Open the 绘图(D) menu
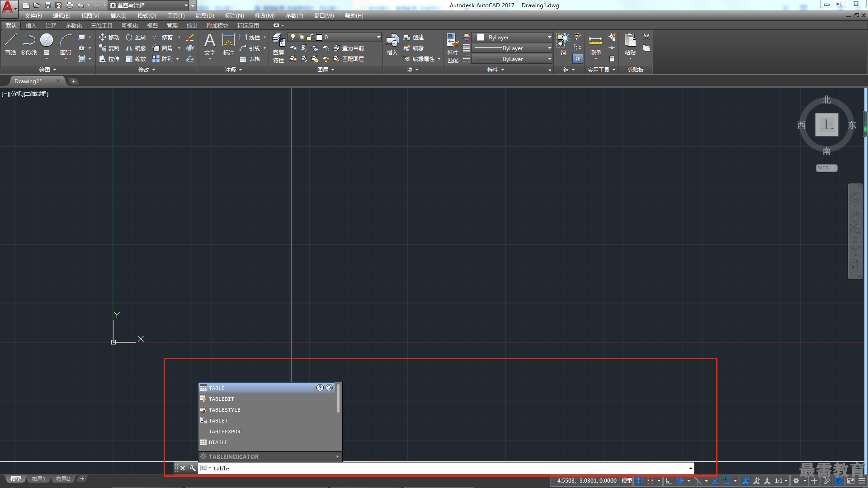868x488 pixels. 205,16
